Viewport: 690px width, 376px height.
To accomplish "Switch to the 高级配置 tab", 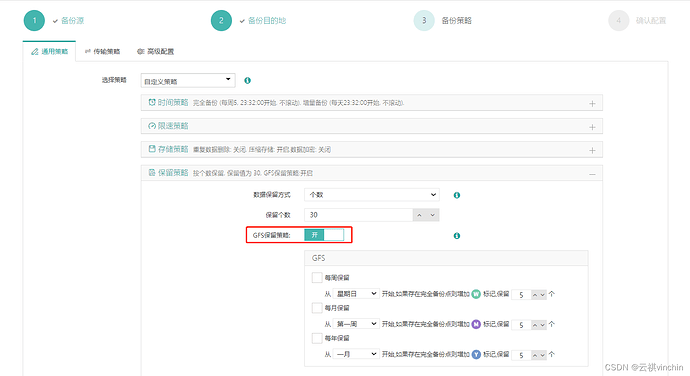I will tap(155, 52).
